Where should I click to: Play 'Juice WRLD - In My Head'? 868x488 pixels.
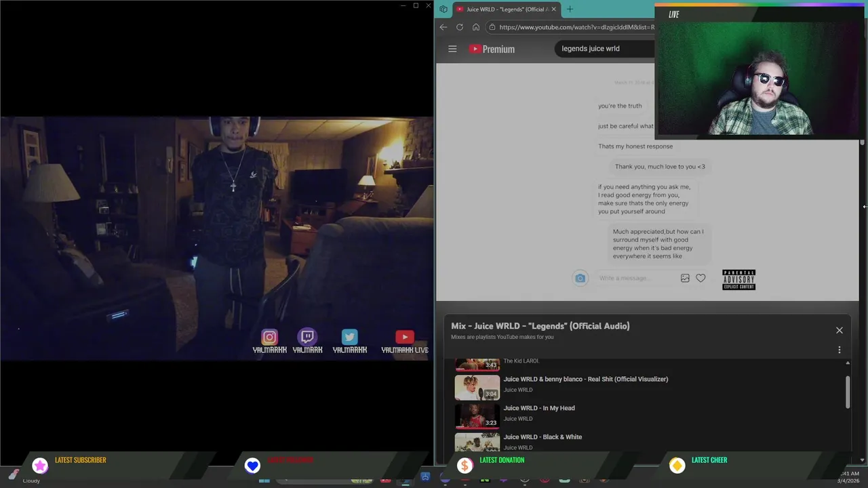(539, 408)
